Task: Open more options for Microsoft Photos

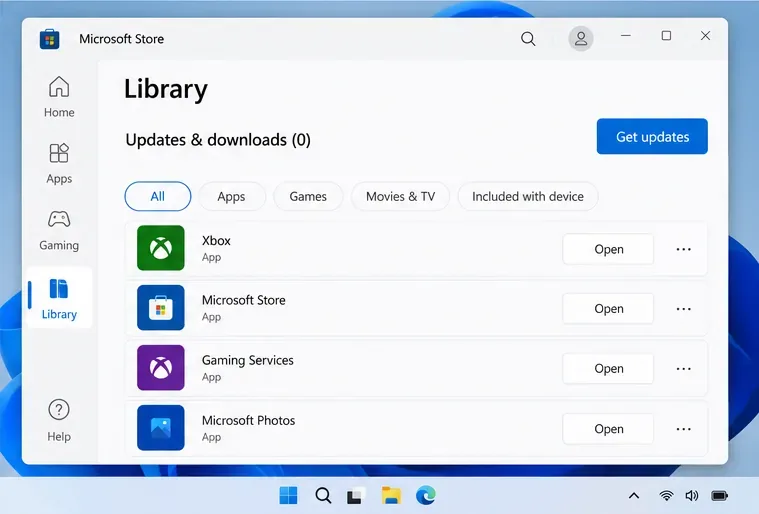Action: (683, 429)
